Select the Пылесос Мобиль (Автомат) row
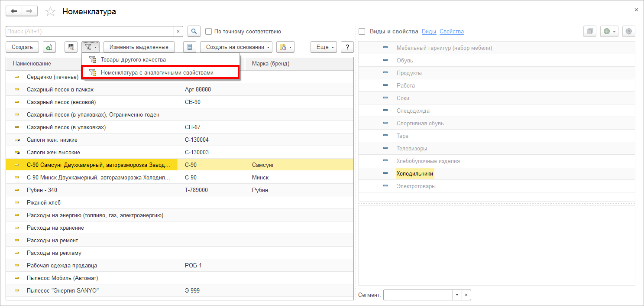 point(180,278)
